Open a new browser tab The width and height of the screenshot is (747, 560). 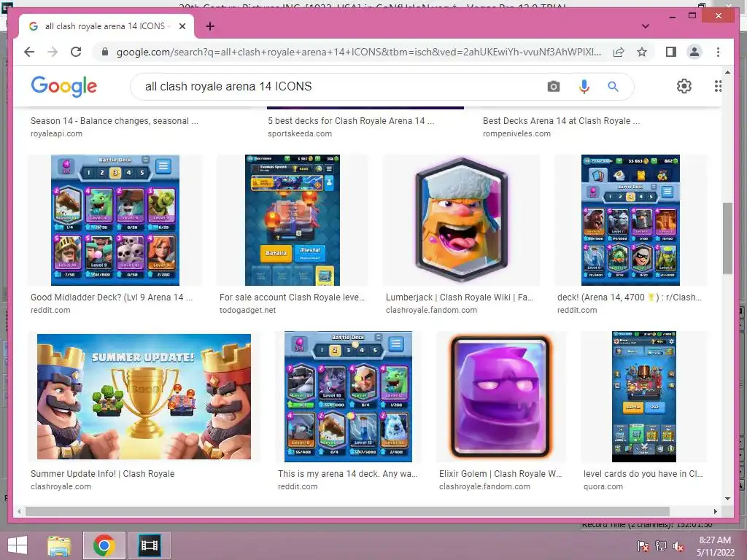[x=210, y=26]
